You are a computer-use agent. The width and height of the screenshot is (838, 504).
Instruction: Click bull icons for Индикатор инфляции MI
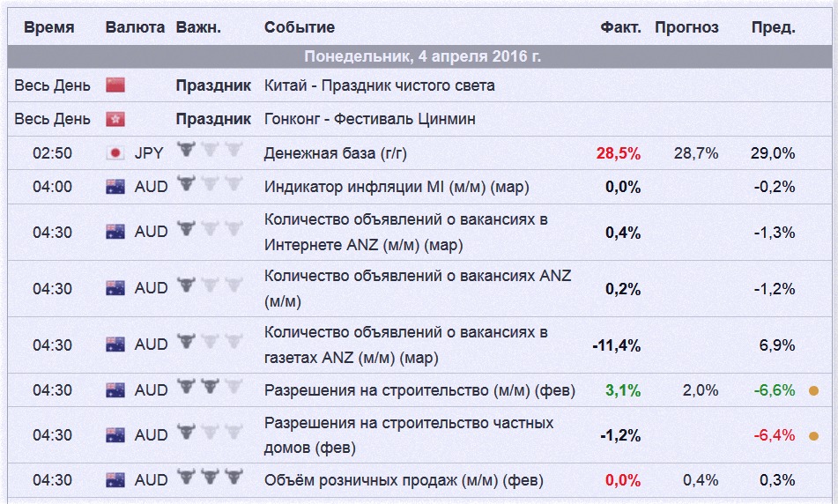[x=210, y=186]
